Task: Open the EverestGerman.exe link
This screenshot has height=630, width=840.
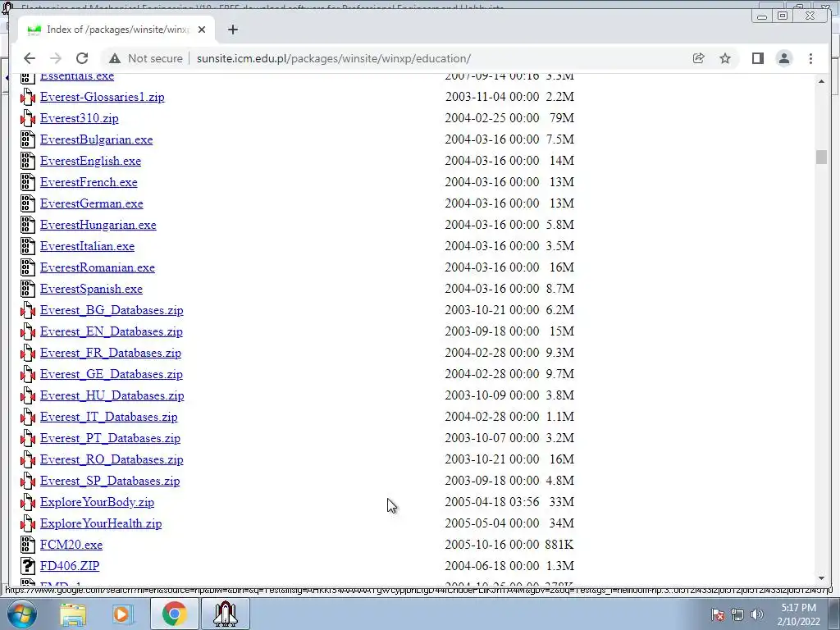Action: 92,203
